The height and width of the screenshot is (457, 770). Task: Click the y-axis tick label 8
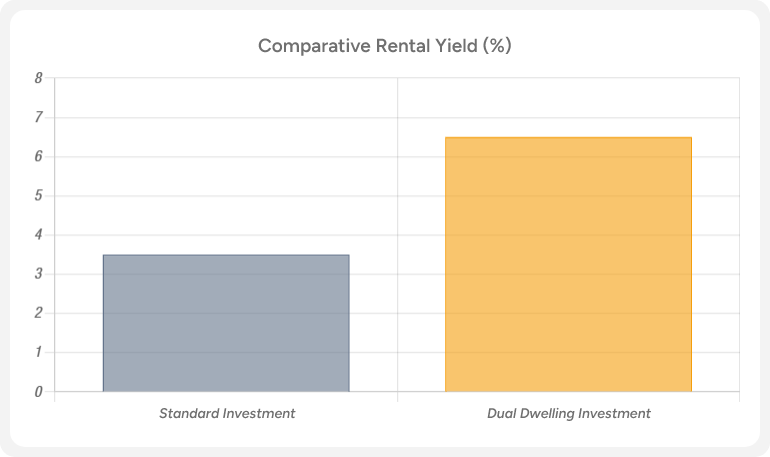point(38,78)
